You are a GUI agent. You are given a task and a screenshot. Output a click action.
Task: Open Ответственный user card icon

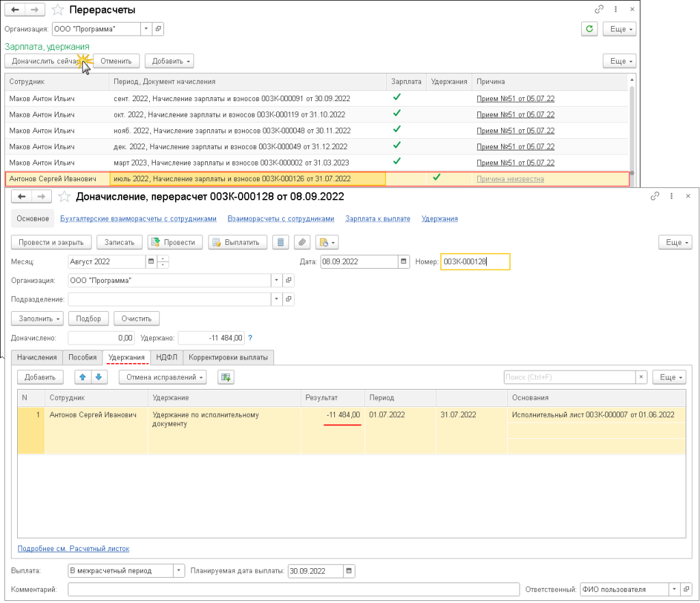pyautogui.click(x=686, y=589)
